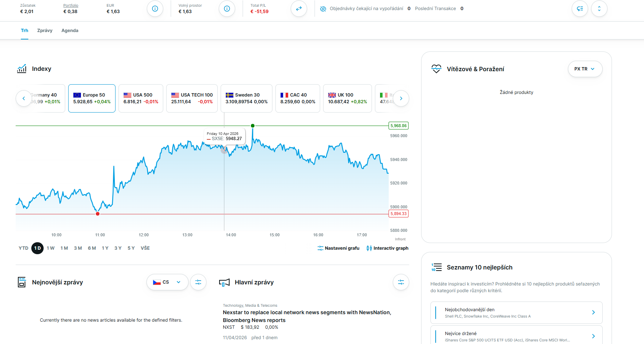This screenshot has width=644, height=344.
Task: Click the currency exchange arrows icon
Action: [x=299, y=8]
